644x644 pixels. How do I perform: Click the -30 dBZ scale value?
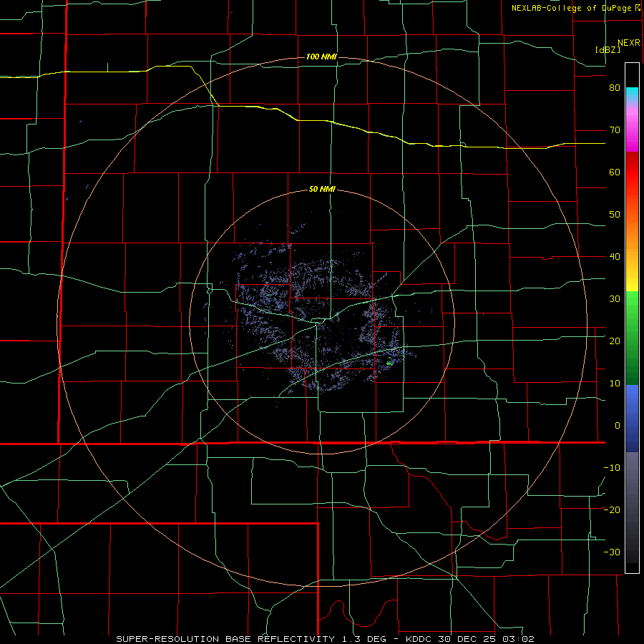pyautogui.click(x=612, y=552)
